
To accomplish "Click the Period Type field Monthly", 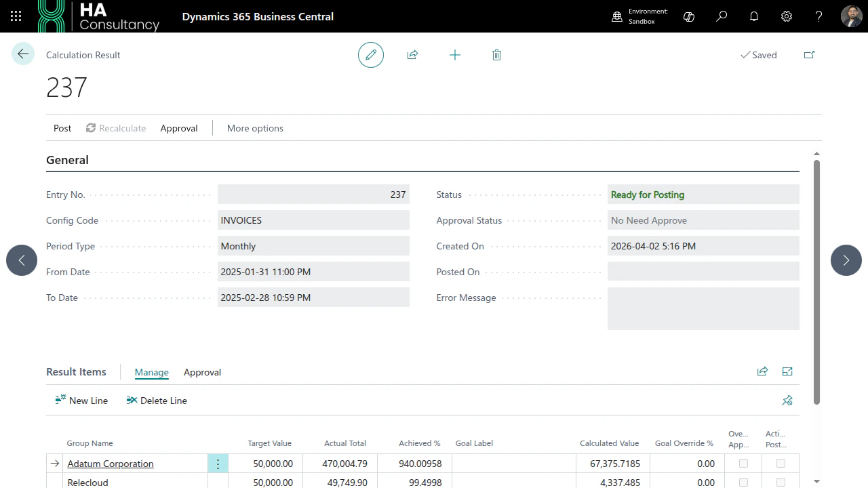I will [x=313, y=246].
